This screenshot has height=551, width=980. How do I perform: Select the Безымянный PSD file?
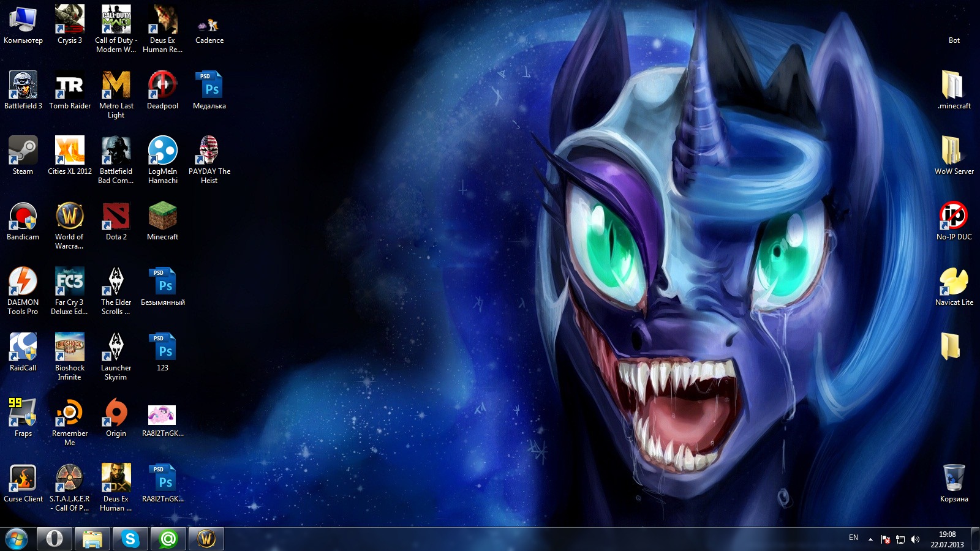[163, 288]
